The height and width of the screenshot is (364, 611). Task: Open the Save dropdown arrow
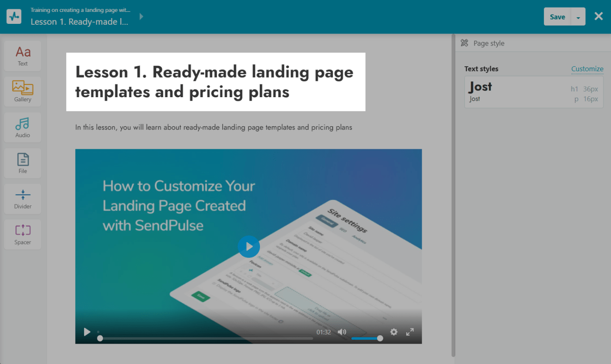(x=578, y=17)
